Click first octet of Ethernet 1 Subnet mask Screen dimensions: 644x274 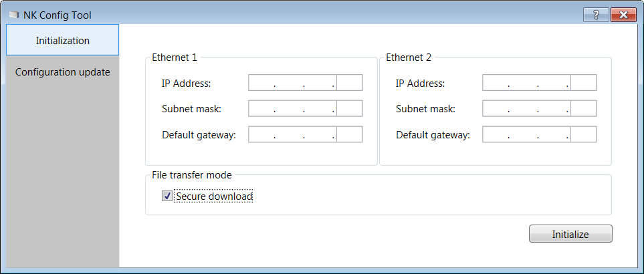261,109
